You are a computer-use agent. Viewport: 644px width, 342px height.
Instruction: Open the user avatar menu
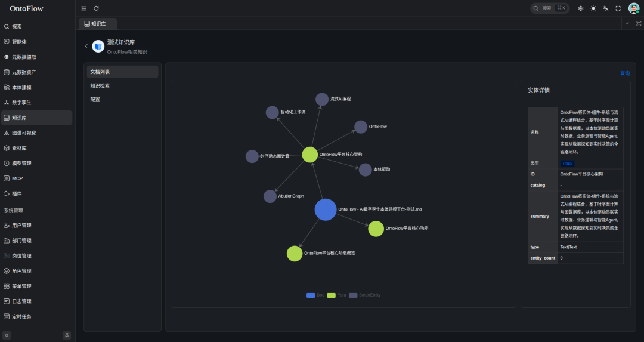tap(634, 8)
